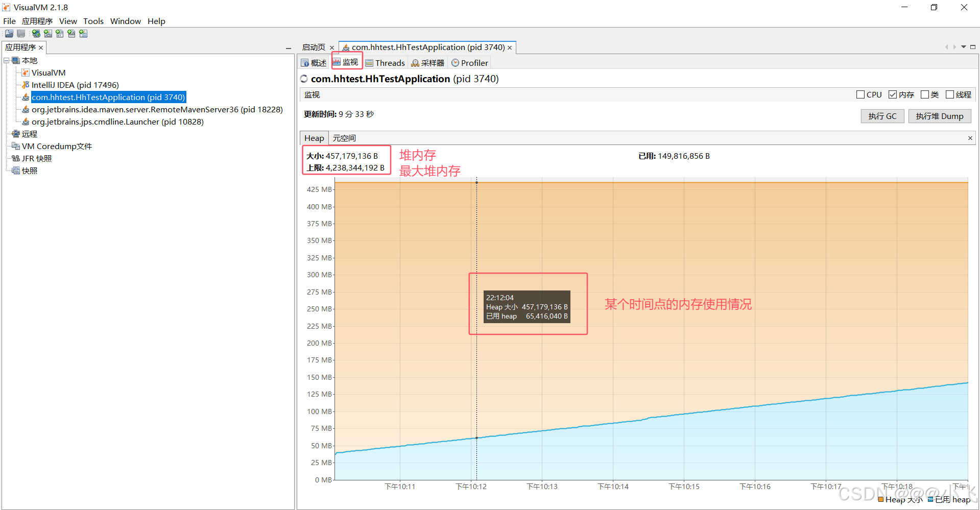Click the VisualVM application icon in tree
Image resolution: width=980 pixels, height=510 pixels.
point(26,73)
